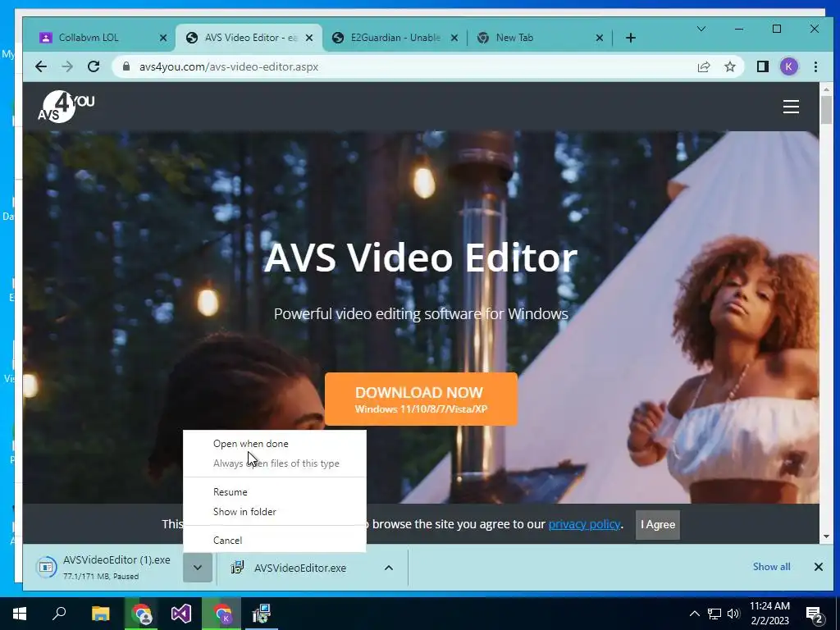Close the Collabvm LOL tab
The height and width of the screenshot is (630, 840).
click(x=163, y=38)
